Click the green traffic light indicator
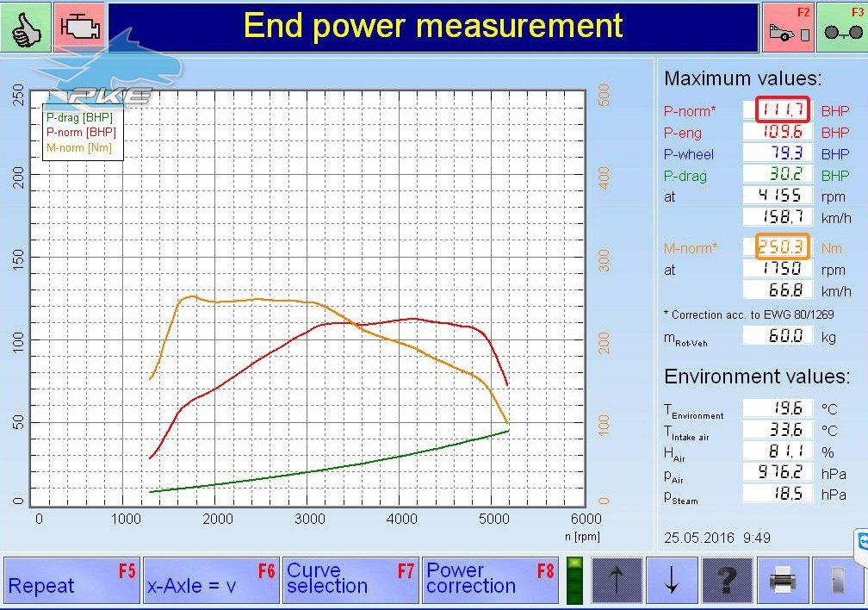Viewport: 868px width, 610px height. click(x=575, y=580)
